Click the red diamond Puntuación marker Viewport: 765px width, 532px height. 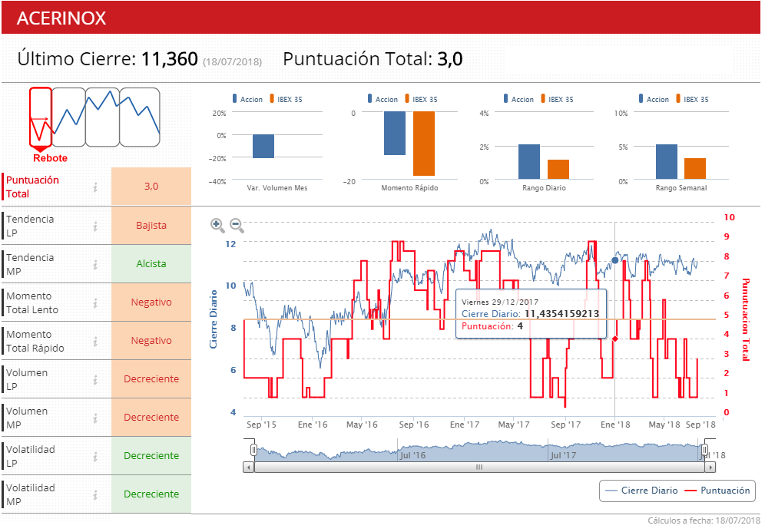coord(614,339)
